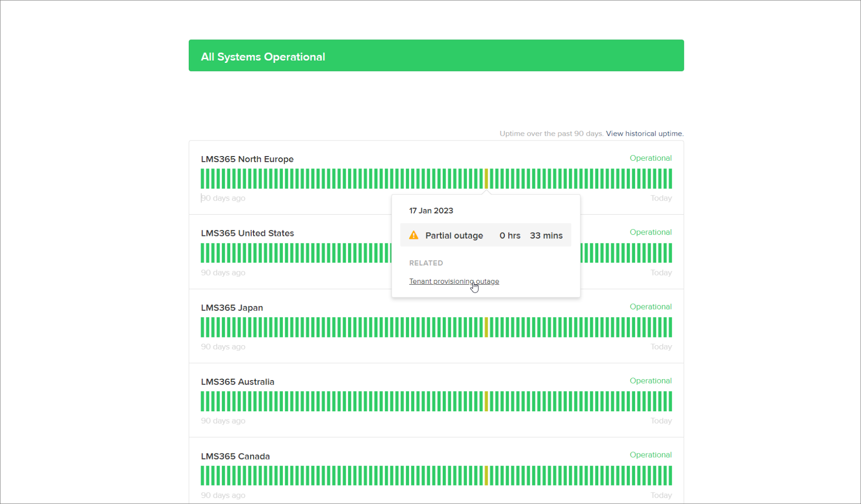The image size is (861, 504).
Task: Click the partial outage warning triangle icon
Action: click(414, 235)
